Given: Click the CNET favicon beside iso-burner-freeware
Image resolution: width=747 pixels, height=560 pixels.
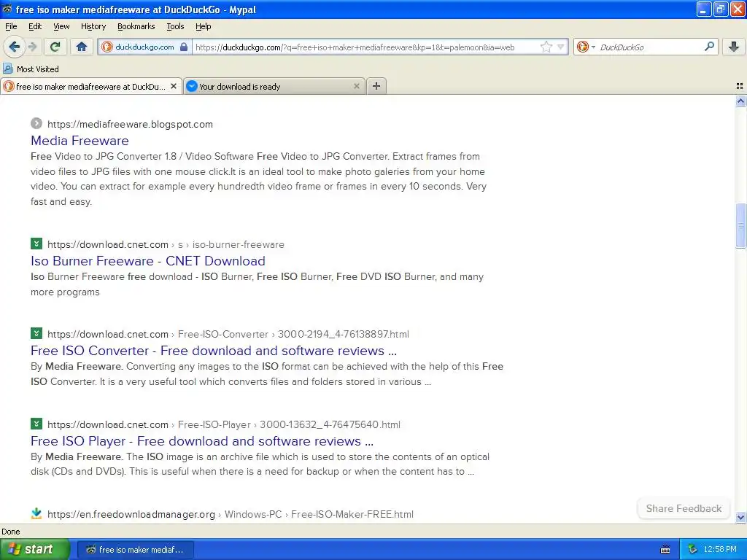Looking at the screenshot, I should [x=36, y=244].
